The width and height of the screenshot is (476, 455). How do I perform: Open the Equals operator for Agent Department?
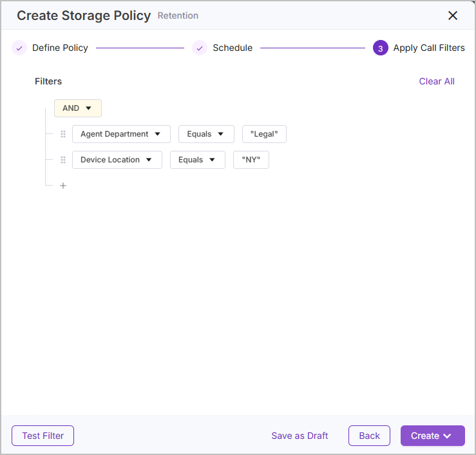(x=206, y=134)
